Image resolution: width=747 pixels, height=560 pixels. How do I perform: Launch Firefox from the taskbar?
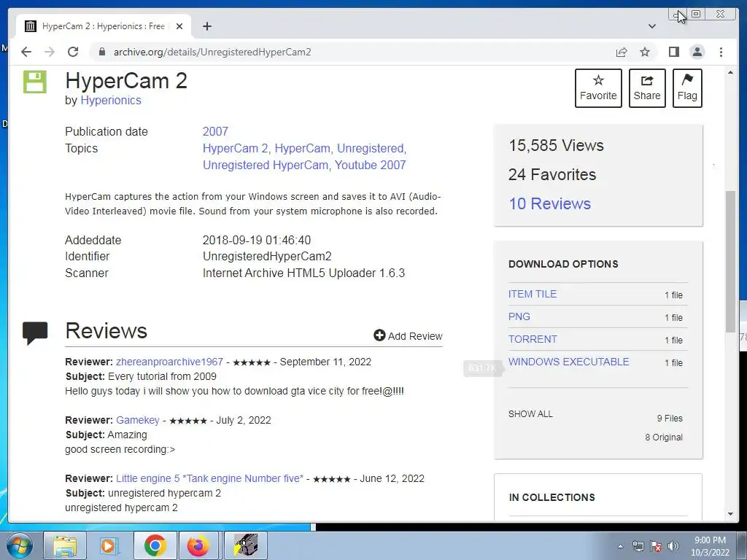(198, 545)
